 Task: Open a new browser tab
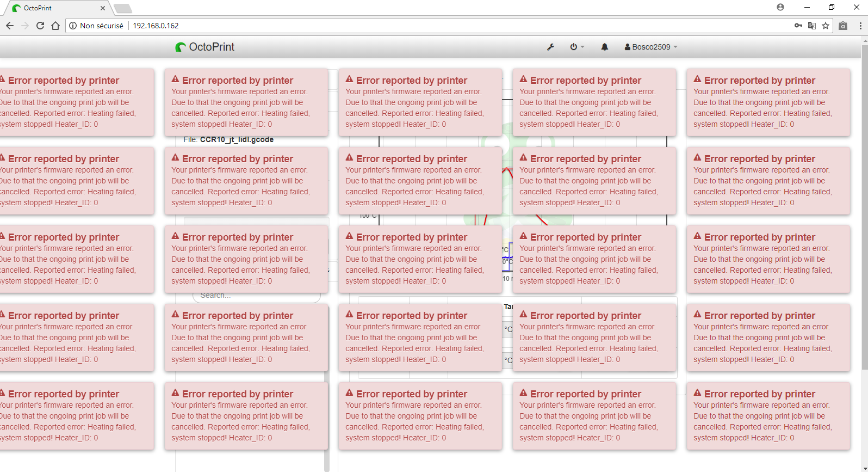123,8
